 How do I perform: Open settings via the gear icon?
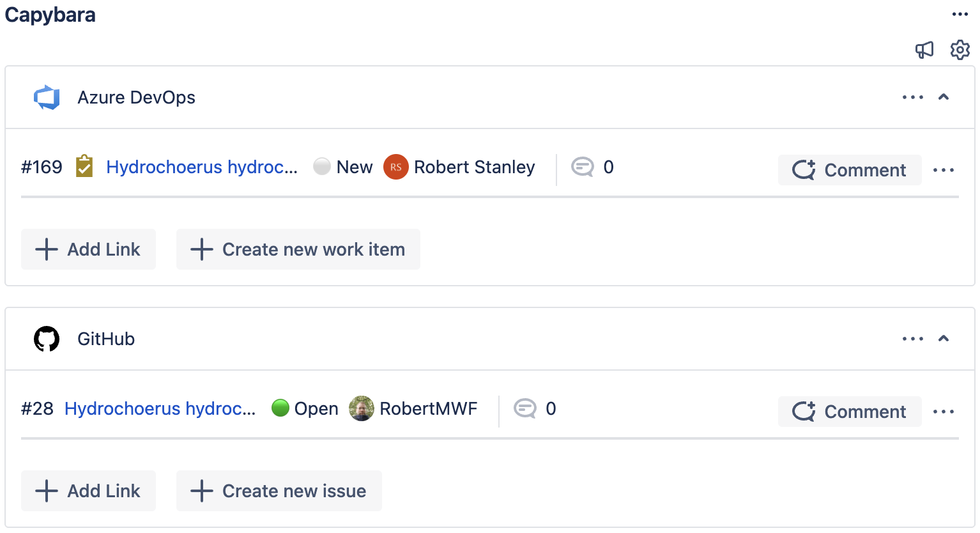pyautogui.click(x=960, y=50)
